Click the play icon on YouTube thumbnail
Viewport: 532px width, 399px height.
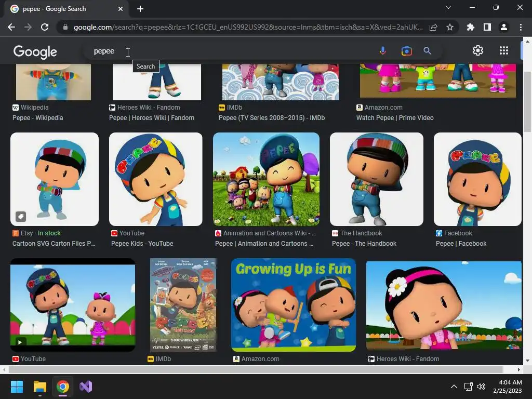tap(20, 342)
